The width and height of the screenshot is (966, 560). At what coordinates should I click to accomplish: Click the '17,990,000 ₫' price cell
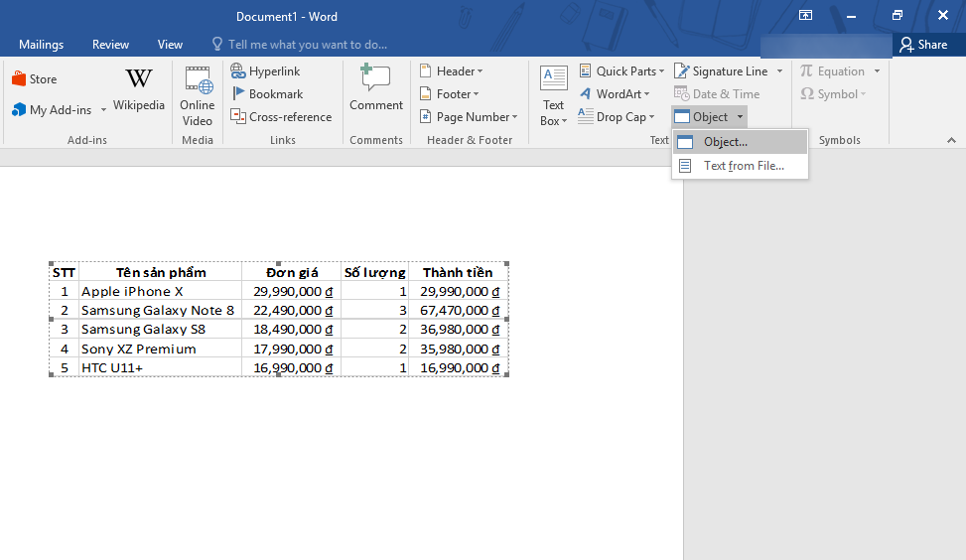point(292,349)
